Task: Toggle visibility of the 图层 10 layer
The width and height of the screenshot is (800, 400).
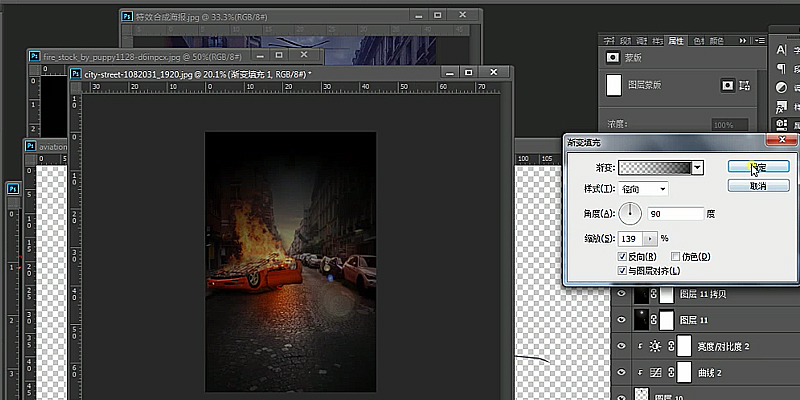Action: coord(621,396)
